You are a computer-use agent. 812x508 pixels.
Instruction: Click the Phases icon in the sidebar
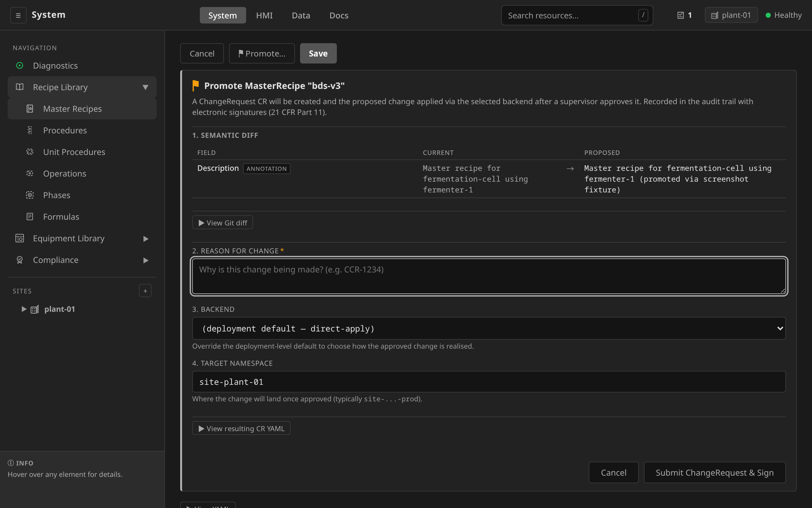point(30,195)
